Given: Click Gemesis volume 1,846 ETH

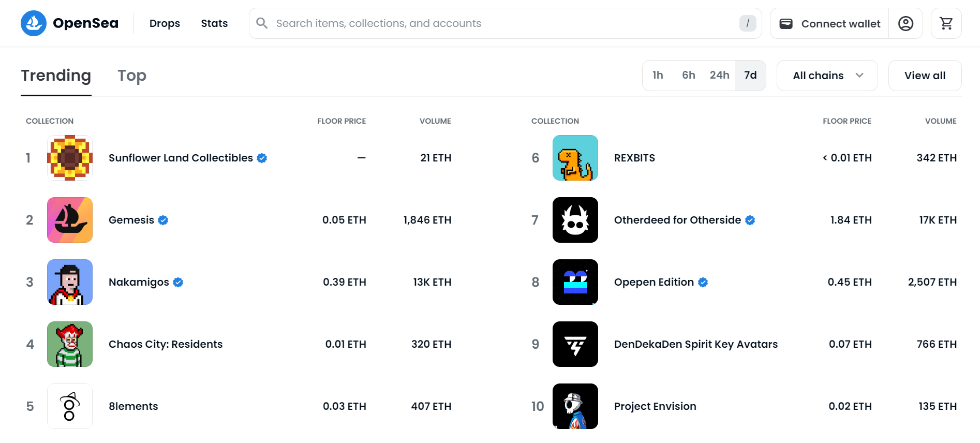Looking at the screenshot, I should pos(427,220).
